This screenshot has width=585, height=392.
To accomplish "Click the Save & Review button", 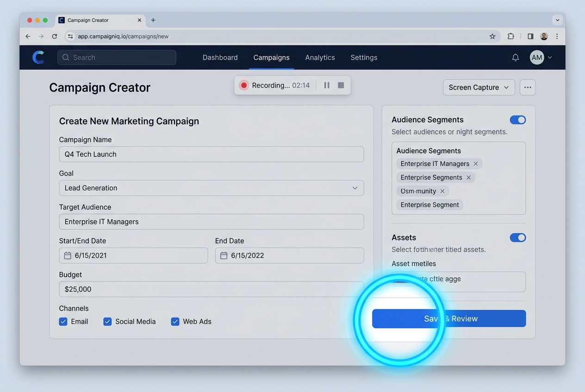I will [449, 318].
